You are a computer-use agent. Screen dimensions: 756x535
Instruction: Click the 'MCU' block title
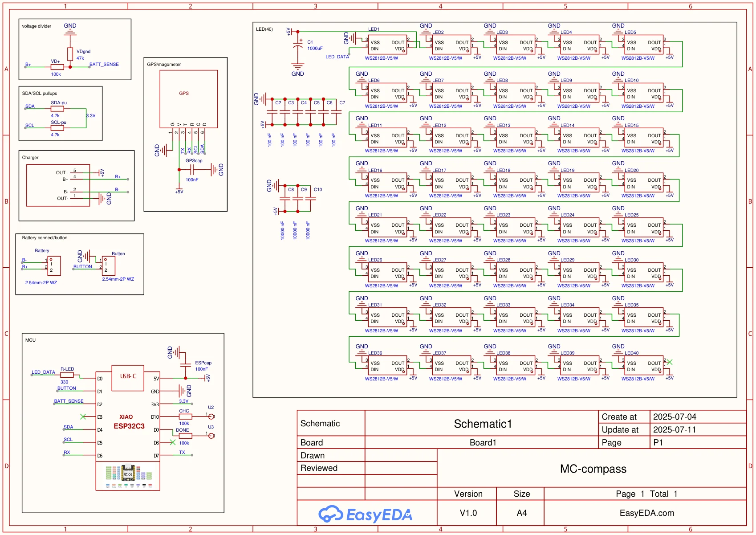30,340
